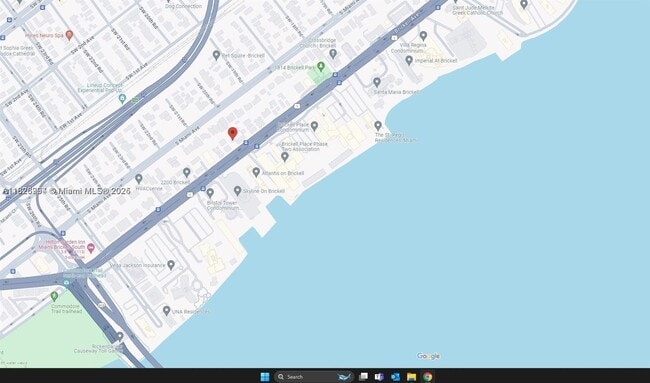Viewport: 650px width, 383px height.
Task: Select the Skyline On Brickell pin
Action: point(238,191)
